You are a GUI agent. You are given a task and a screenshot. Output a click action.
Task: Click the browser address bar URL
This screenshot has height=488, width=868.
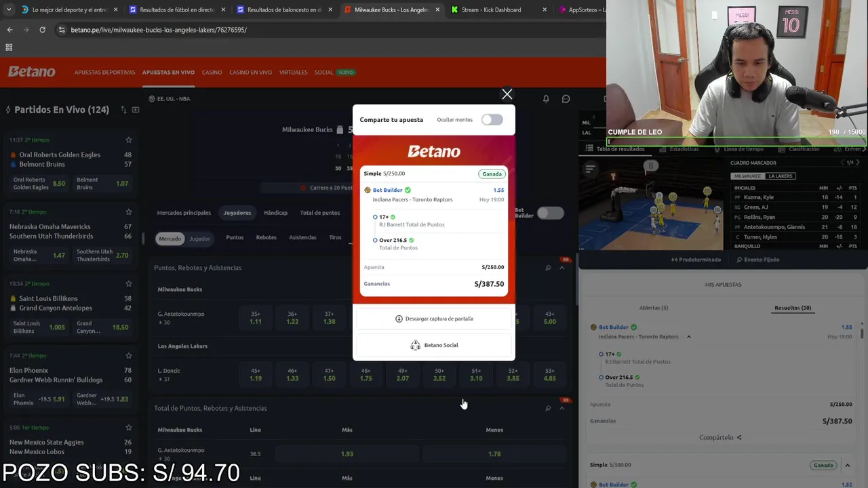click(x=159, y=30)
